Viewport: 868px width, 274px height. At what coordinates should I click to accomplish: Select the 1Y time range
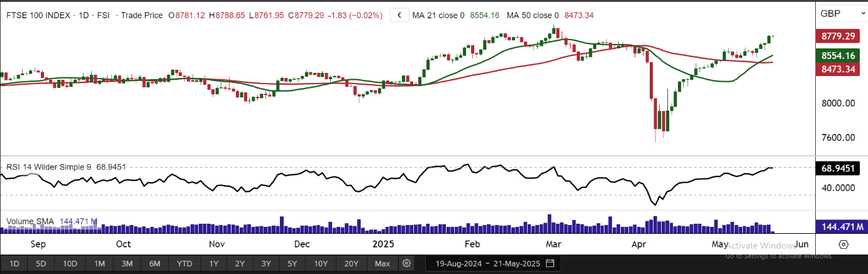tap(214, 263)
